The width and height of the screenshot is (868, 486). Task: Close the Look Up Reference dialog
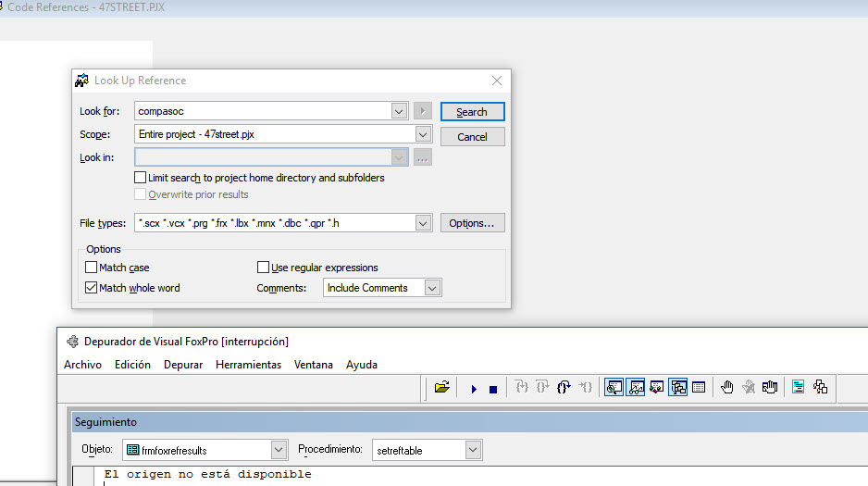[x=497, y=81]
